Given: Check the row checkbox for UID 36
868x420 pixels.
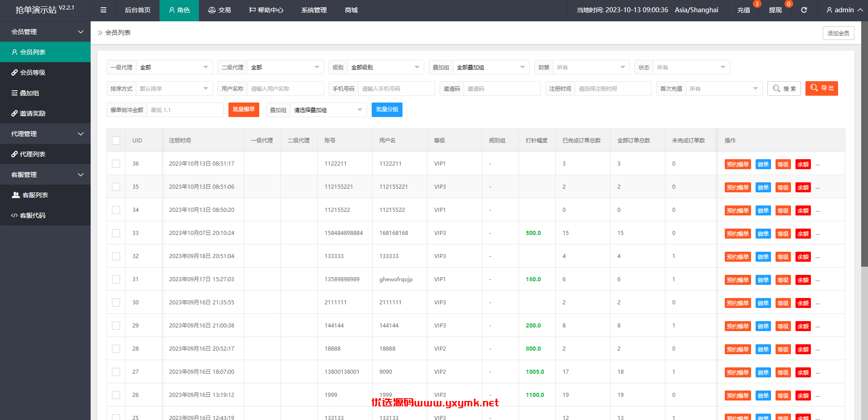Looking at the screenshot, I should click(116, 164).
